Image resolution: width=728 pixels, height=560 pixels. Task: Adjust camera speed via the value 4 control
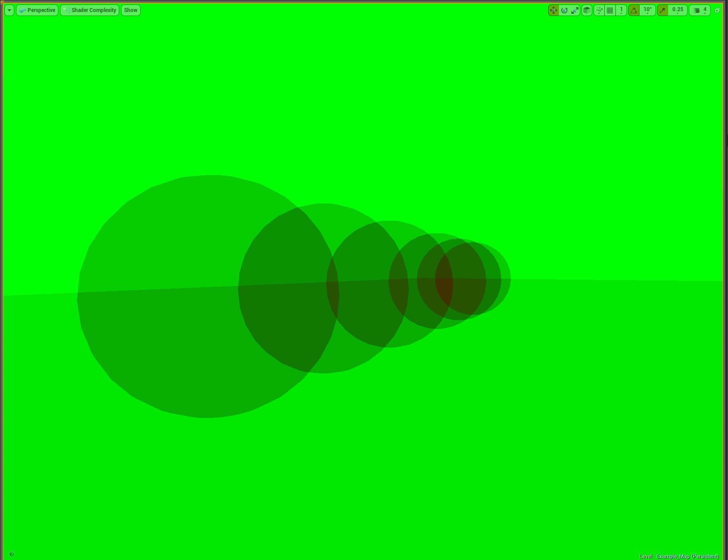coord(705,10)
